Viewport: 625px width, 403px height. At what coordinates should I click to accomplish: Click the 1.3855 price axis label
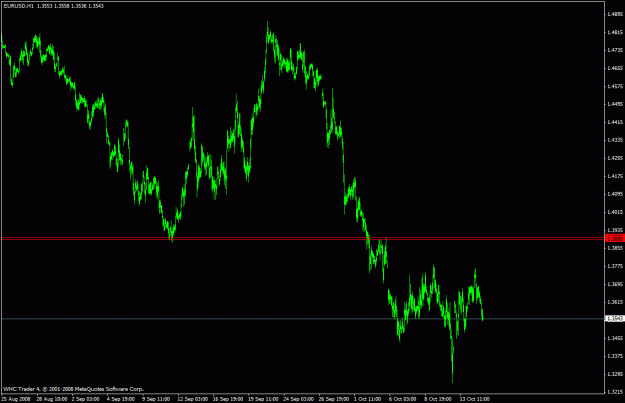(615, 248)
